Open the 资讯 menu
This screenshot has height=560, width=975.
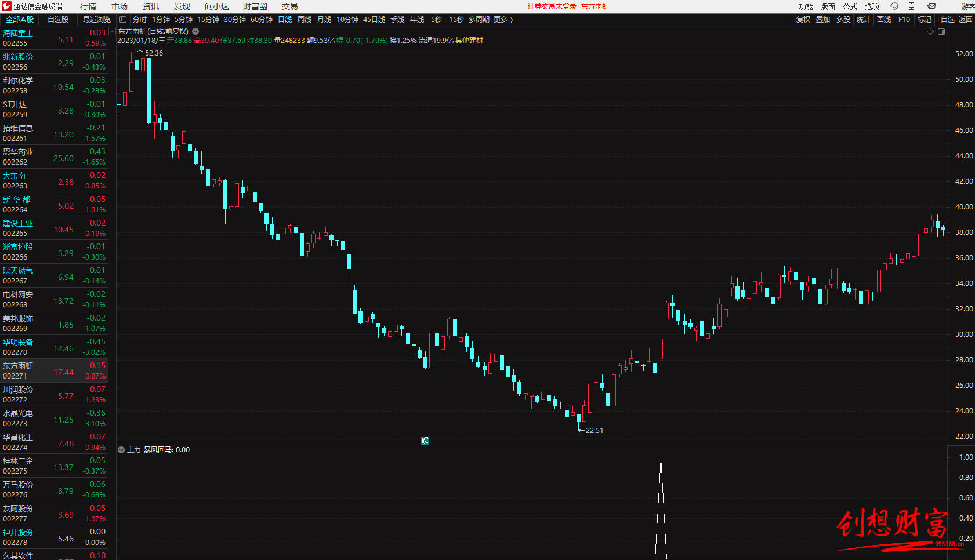pos(151,6)
